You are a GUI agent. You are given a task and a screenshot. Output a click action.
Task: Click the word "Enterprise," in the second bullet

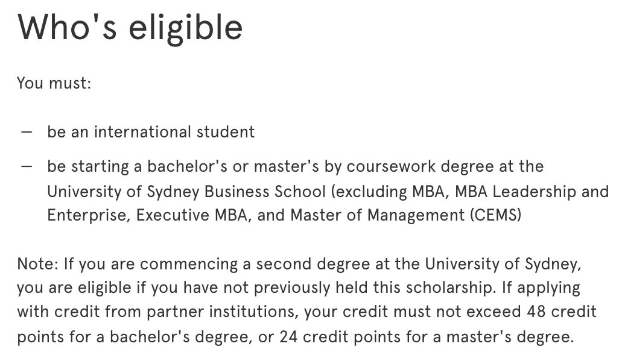(89, 216)
